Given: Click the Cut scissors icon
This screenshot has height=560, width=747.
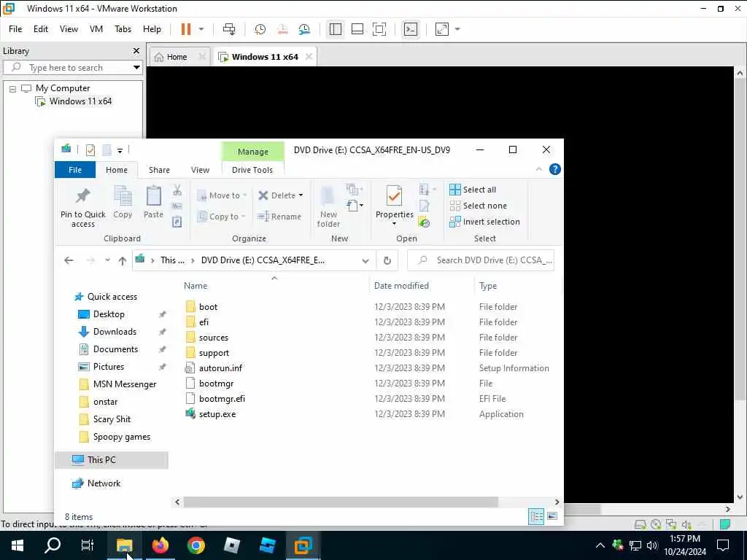Looking at the screenshot, I should 177,190.
